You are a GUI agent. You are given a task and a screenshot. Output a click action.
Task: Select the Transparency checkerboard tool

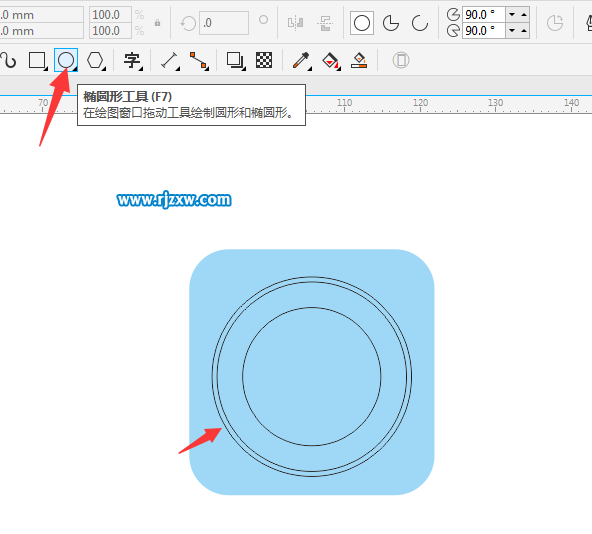(x=264, y=60)
